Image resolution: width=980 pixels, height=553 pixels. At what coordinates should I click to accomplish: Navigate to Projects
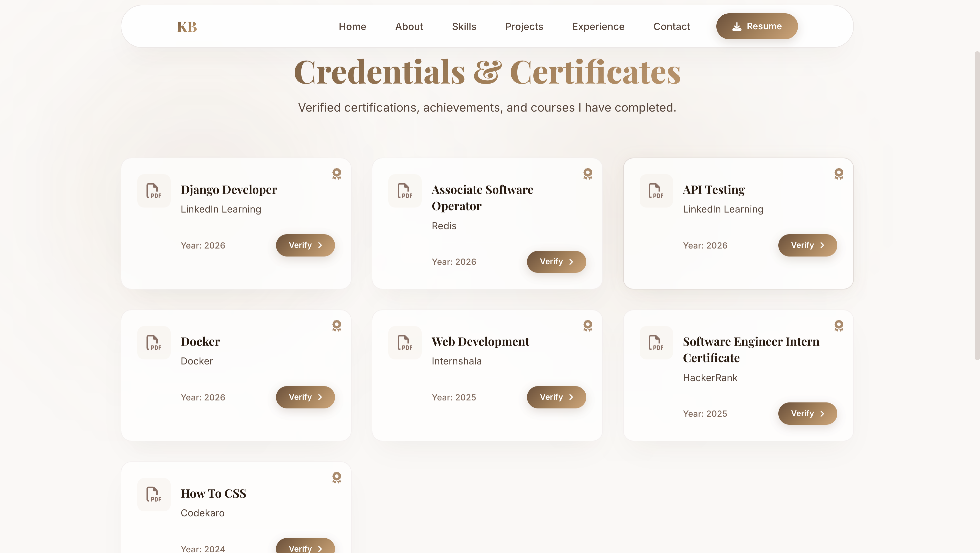tap(524, 27)
